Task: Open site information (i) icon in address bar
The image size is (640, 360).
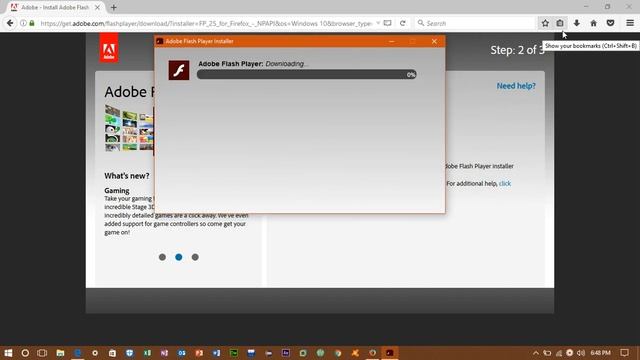Action: (23, 23)
